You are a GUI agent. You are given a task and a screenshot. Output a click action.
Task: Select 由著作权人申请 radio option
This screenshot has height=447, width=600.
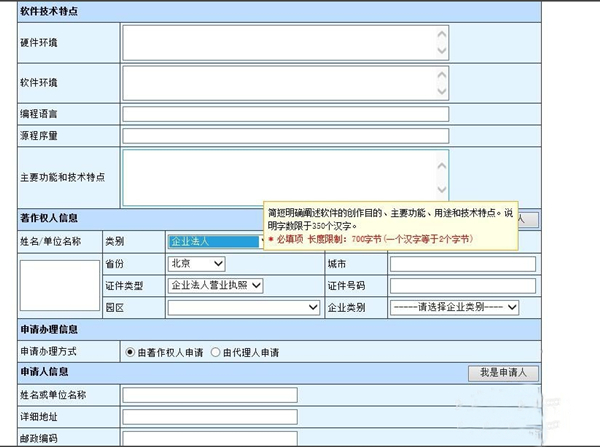click(x=130, y=352)
